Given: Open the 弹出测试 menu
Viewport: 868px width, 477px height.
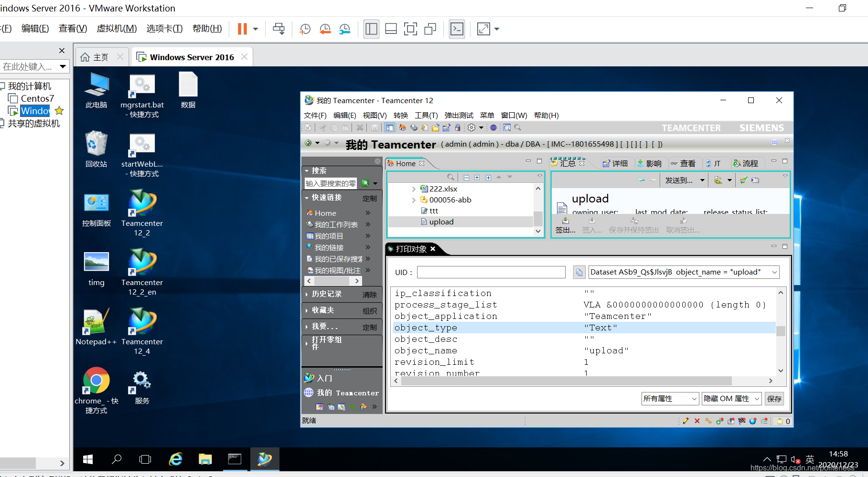Looking at the screenshot, I should (459, 115).
